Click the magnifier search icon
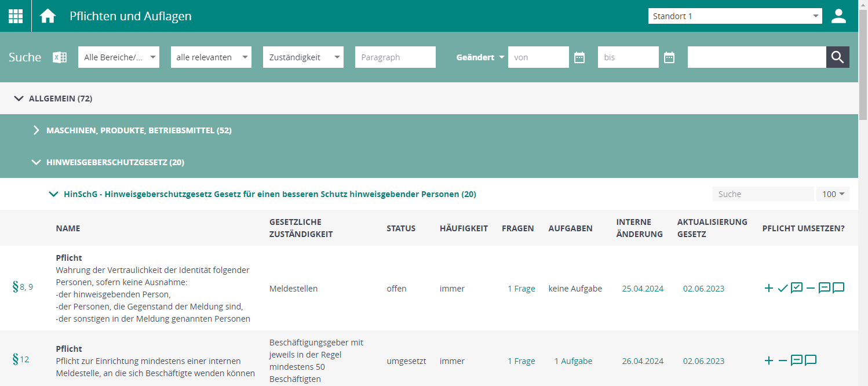868x386 pixels. coord(837,57)
